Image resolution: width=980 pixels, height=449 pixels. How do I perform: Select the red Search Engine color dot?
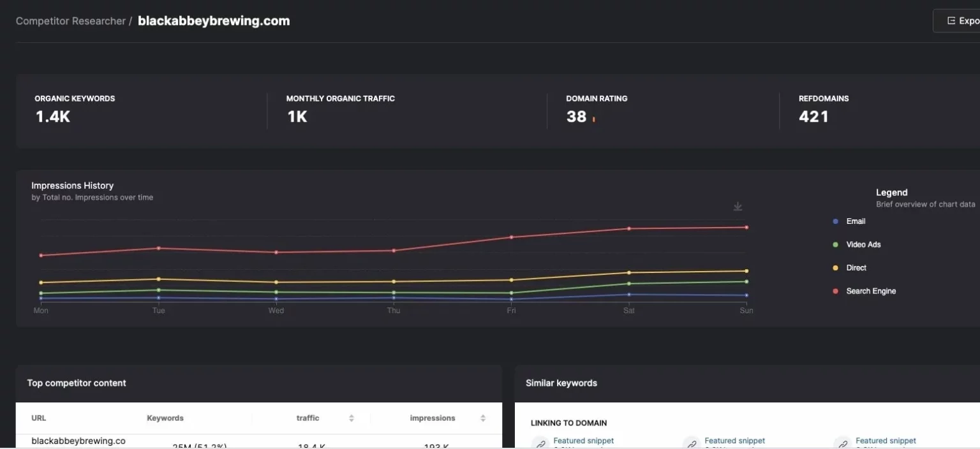click(x=835, y=291)
